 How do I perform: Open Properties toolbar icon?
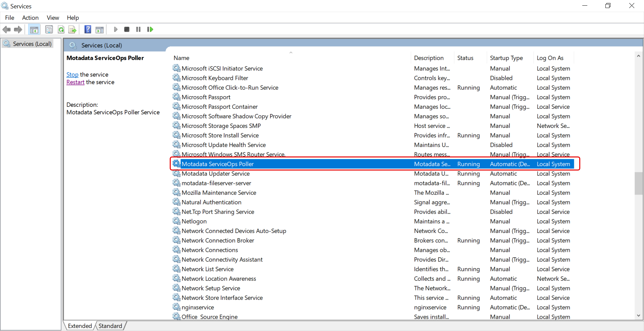tap(49, 29)
